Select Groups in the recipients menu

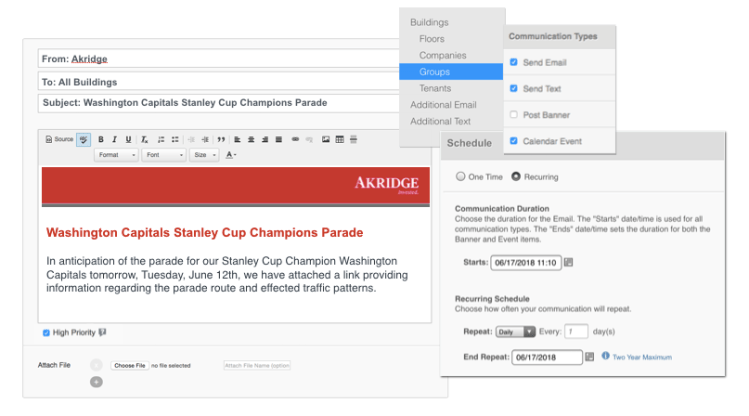coord(435,72)
